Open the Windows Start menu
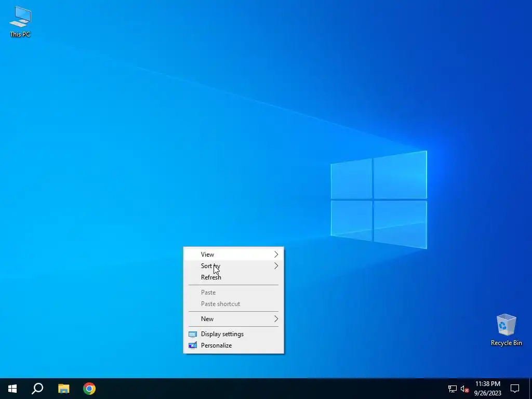The width and height of the screenshot is (532, 399). point(12,389)
